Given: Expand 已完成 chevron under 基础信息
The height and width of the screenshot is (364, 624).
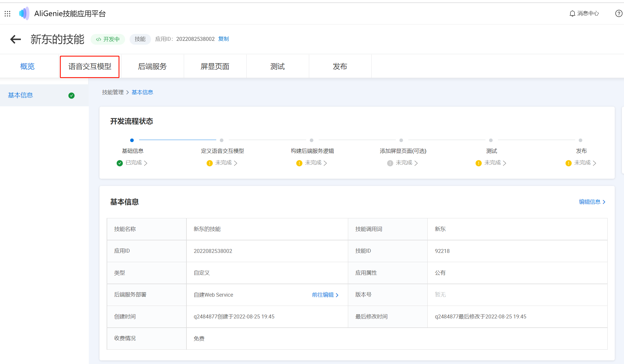Looking at the screenshot, I should [x=146, y=163].
